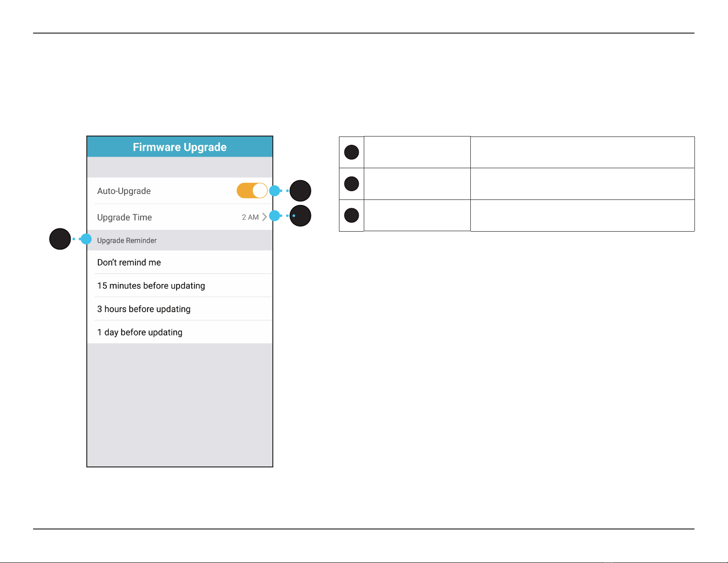Click the Auto-Upgrade label text
This screenshot has height=563, width=728.
tap(124, 191)
